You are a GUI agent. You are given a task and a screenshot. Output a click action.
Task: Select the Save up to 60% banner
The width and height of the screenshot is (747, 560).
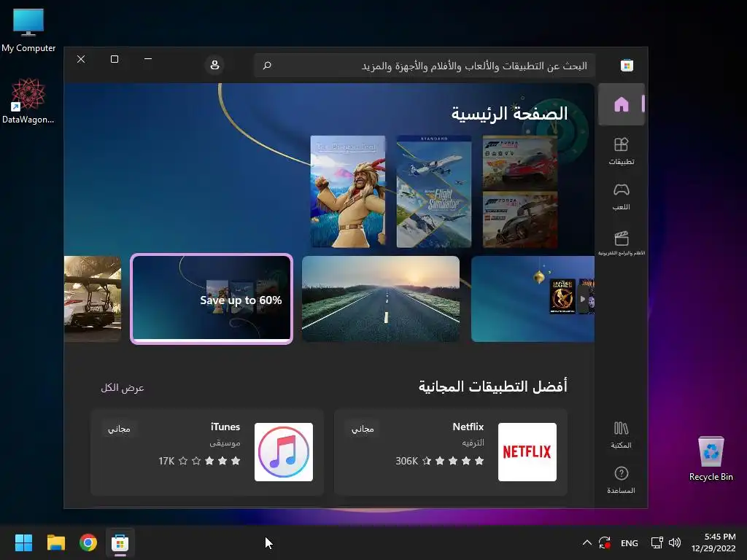click(212, 298)
